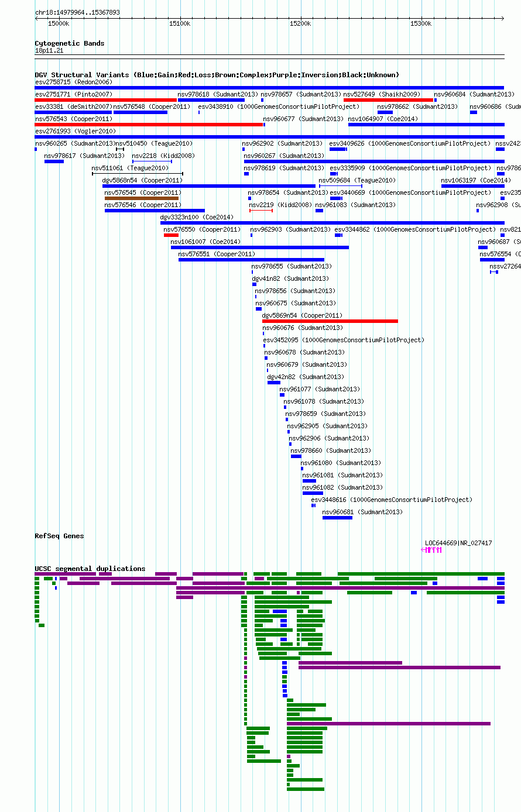Open RefSeq gene LOC644669|NR_027417

[x=458, y=543]
